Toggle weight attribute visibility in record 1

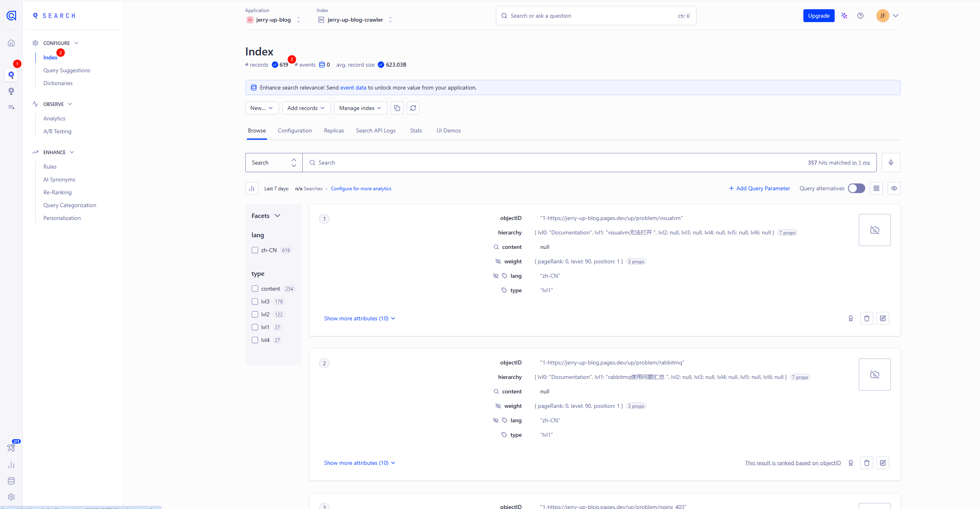click(498, 261)
